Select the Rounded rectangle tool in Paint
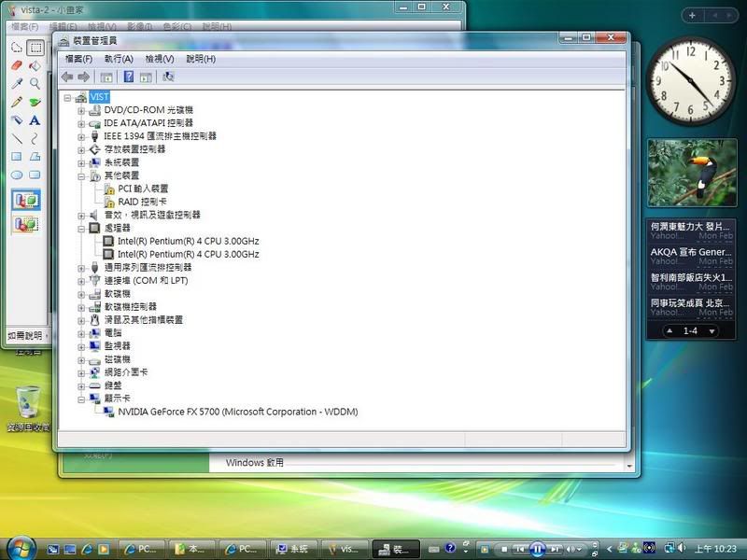The image size is (747, 560). click(35, 175)
